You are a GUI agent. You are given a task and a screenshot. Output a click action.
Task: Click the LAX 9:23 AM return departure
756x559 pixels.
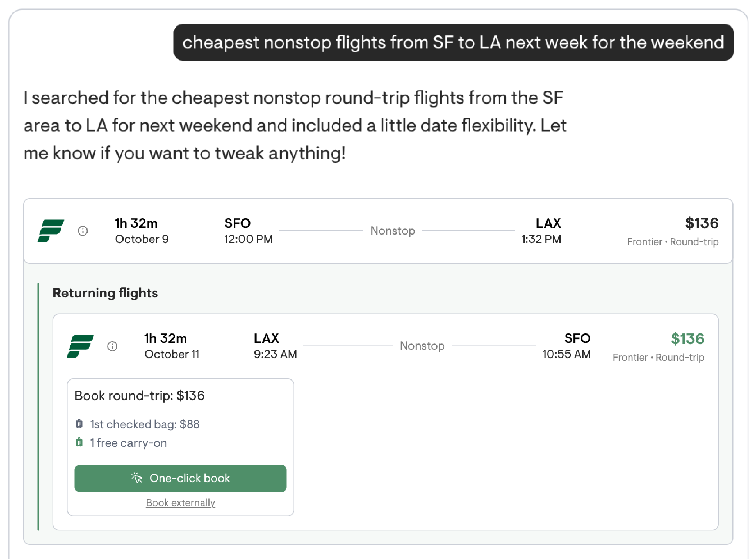275,354
